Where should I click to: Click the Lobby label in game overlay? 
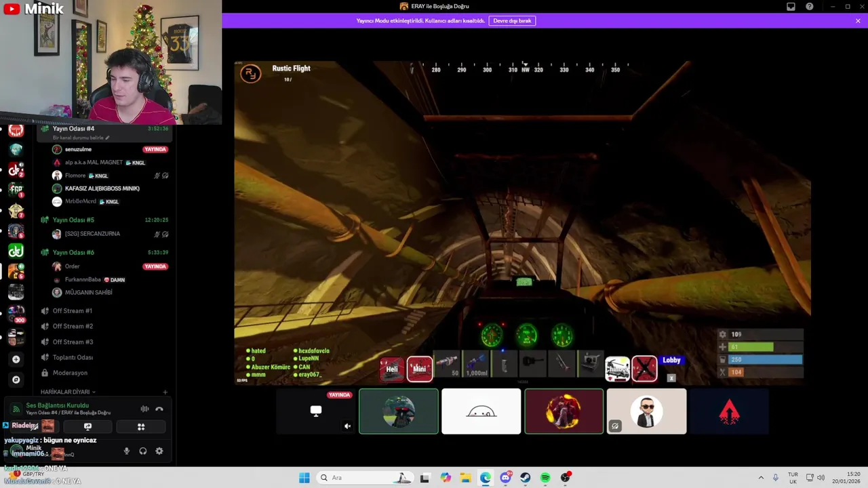[x=671, y=361]
